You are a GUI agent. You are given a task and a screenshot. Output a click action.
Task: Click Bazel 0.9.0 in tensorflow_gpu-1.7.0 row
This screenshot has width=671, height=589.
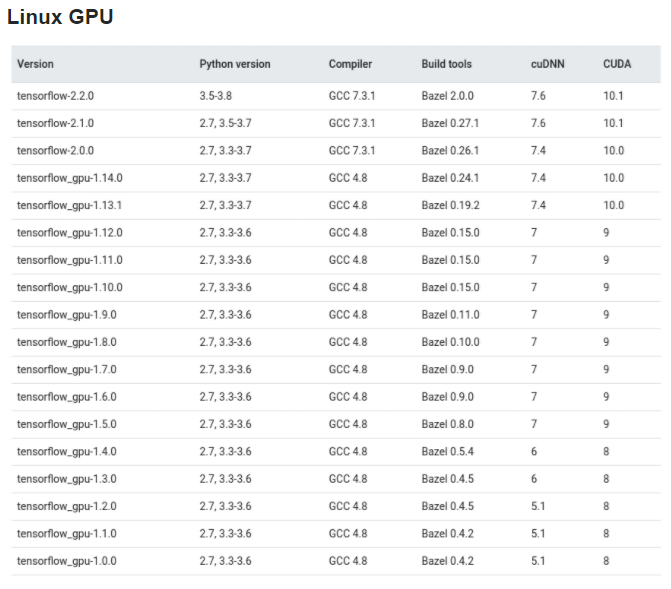448,370
